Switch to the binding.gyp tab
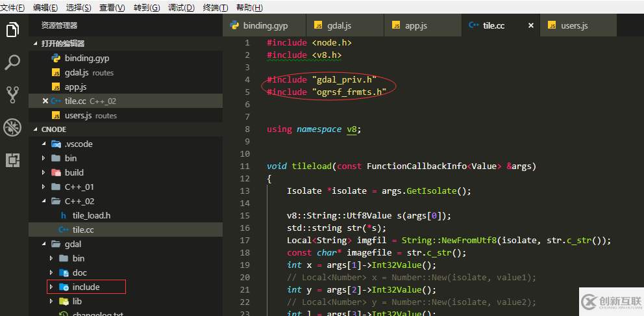Screen dimensions: 644x316 tap(265, 25)
